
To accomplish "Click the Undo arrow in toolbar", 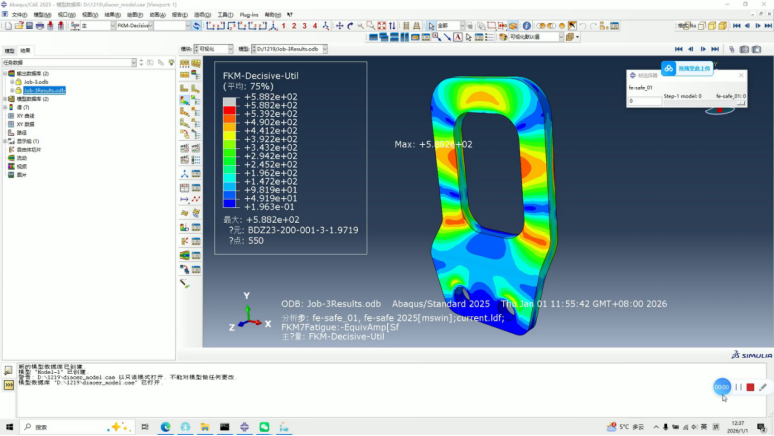I will click(583, 26).
